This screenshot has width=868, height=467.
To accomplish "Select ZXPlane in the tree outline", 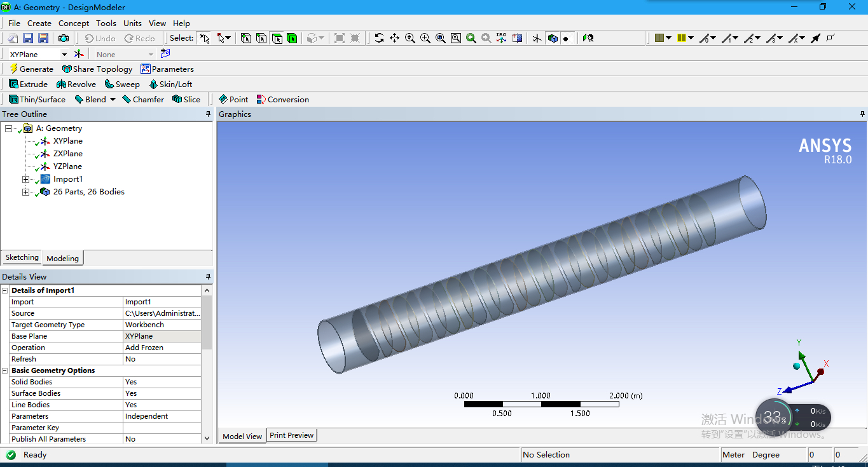I will point(67,154).
